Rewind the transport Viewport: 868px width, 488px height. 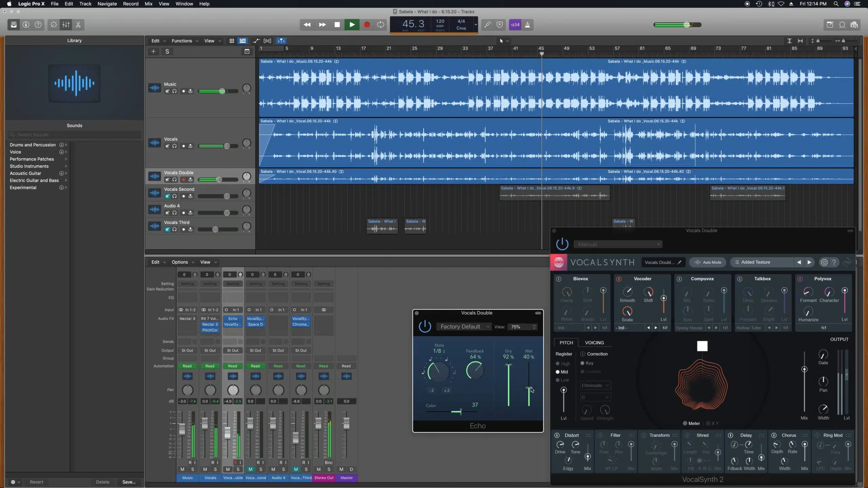307,25
